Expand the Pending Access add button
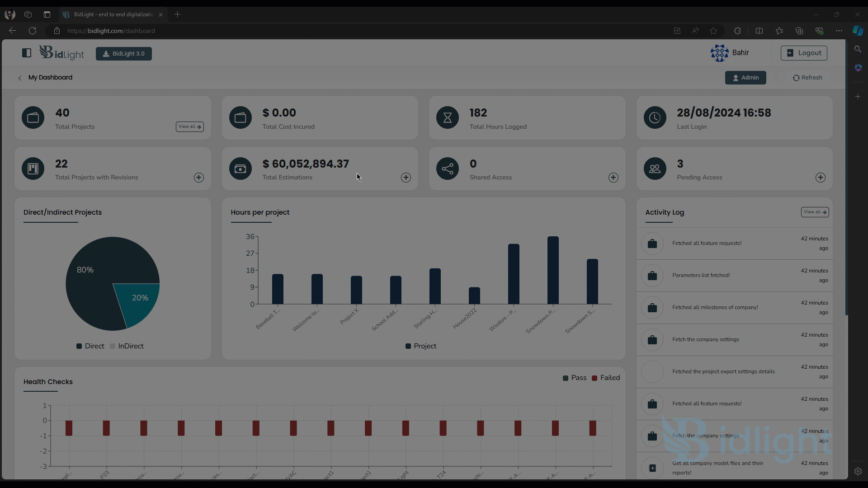The image size is (868, 488). coord(821,178)
